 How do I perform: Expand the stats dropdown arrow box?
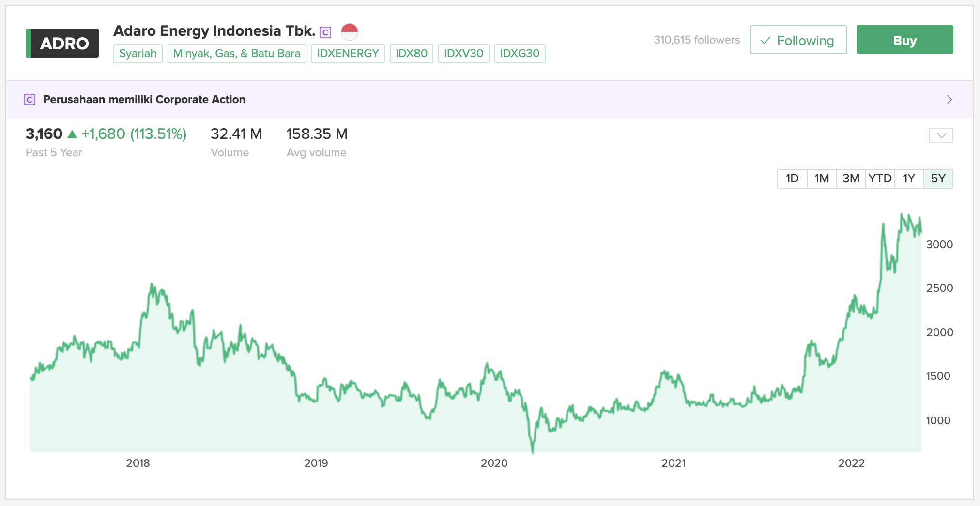(x=941, y=135)
